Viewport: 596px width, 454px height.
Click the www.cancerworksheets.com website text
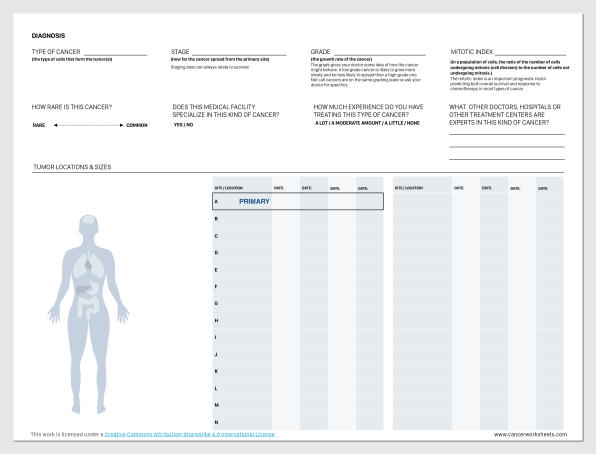pos(530,434)
